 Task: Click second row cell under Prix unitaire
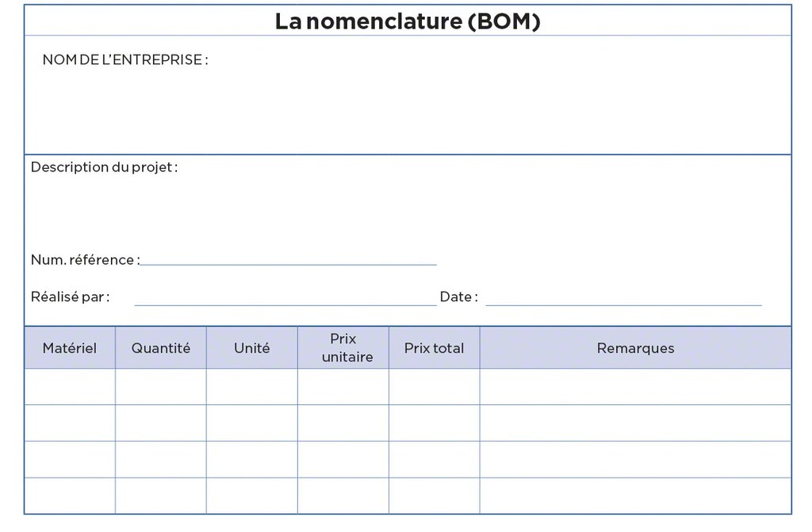tap(343, 423)
